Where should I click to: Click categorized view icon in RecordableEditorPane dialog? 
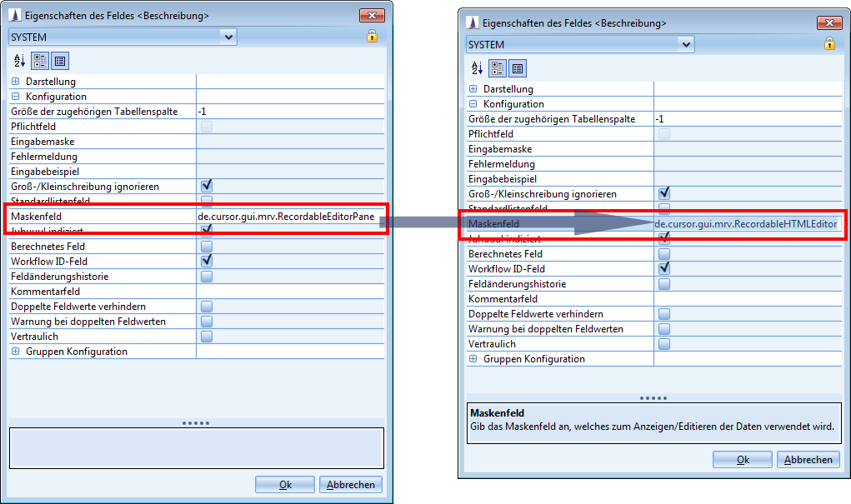coord(40,61)
